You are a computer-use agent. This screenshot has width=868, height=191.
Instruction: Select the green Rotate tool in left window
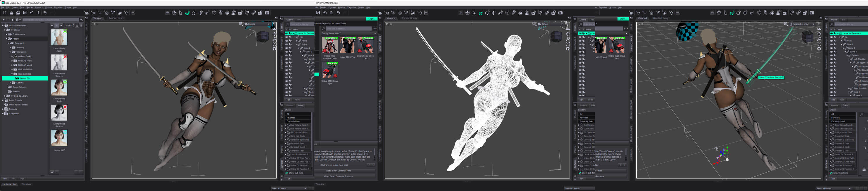click(187, 13)
